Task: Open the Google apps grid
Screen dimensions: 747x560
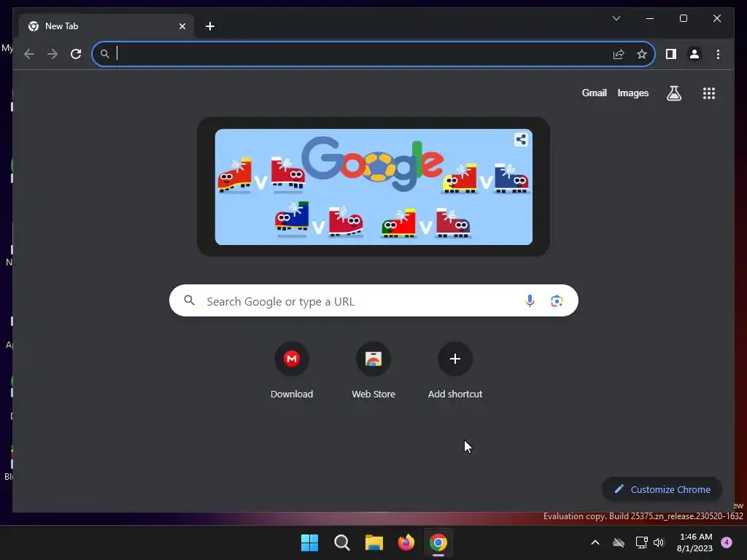Action: pos(709,93)
